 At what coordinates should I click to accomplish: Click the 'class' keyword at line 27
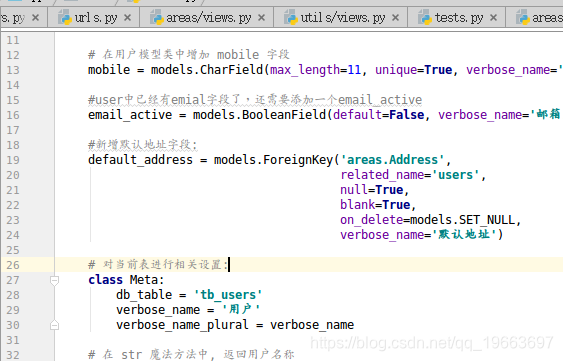click(x=106, y=280)
